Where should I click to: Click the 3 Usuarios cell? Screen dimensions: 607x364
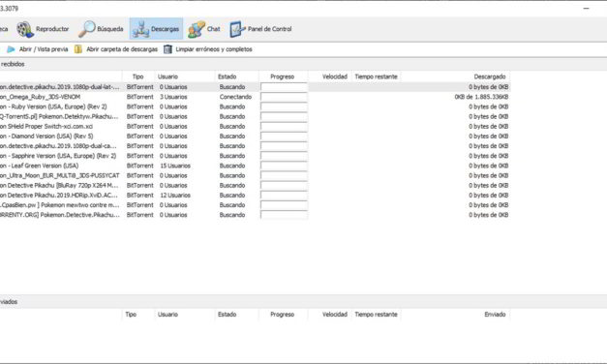[x=173, y=97]
